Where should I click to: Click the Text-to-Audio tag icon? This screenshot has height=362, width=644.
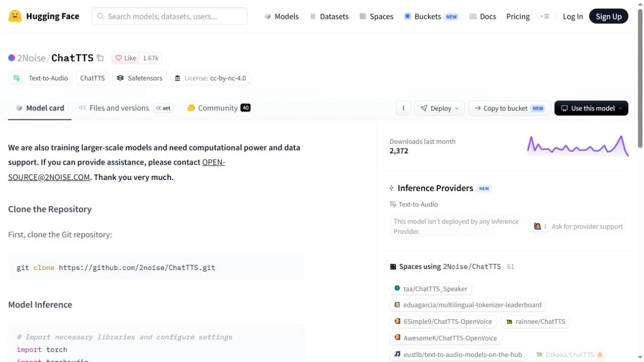coord(17,78)
